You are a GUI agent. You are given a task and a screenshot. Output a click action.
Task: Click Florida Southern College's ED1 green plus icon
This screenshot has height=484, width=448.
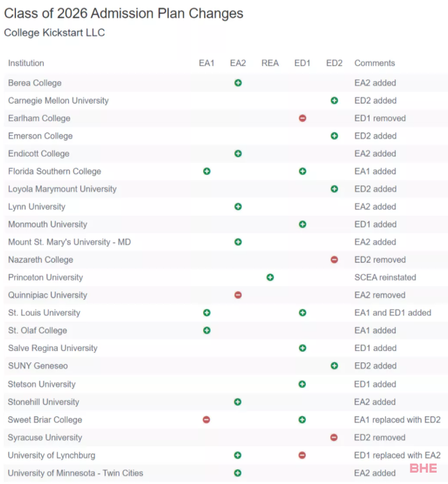pyautogui.click(x=302, y=171)
